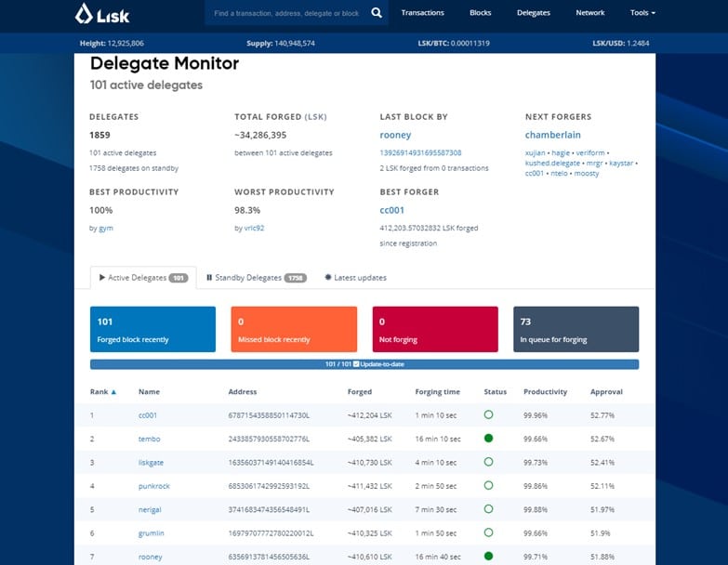The height and width of the screenshot is (565, 728).
Task: Open worst productivity delegate vrlc92 link
Action: 254,228
